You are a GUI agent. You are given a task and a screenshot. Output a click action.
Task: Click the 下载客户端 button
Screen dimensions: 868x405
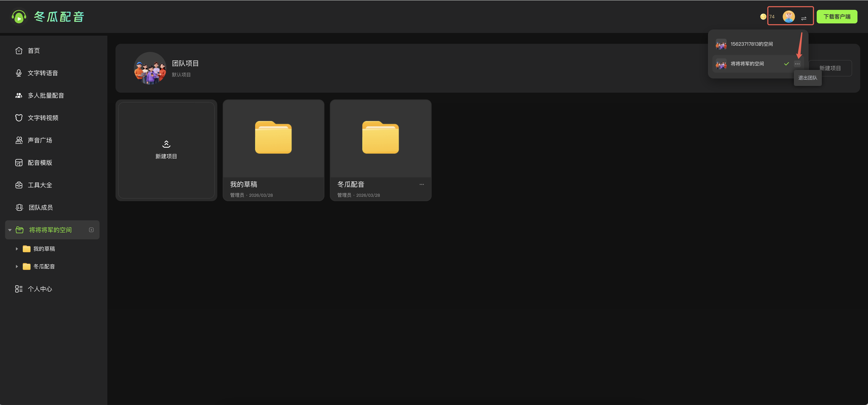point(837,16)
